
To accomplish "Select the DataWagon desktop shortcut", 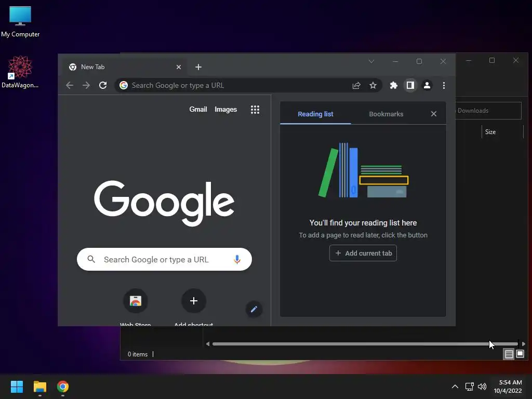I will pos(20,72).
